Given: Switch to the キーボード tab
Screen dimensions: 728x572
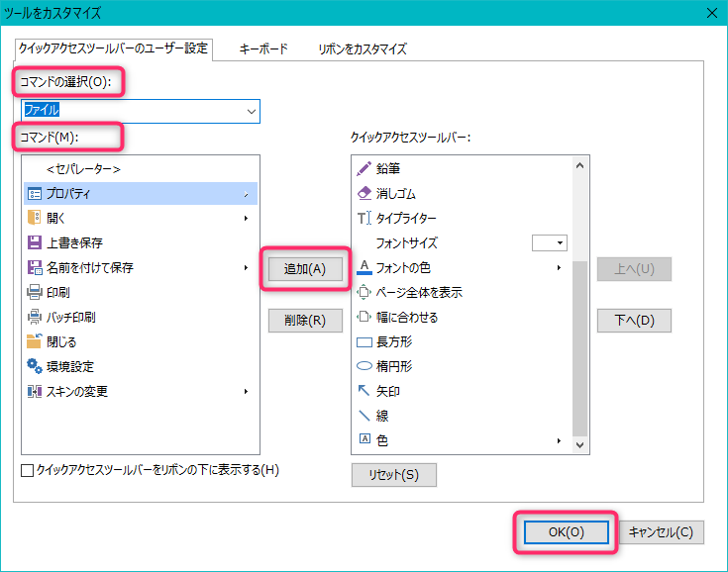Looking at the screenshot, I should (263, 48).
